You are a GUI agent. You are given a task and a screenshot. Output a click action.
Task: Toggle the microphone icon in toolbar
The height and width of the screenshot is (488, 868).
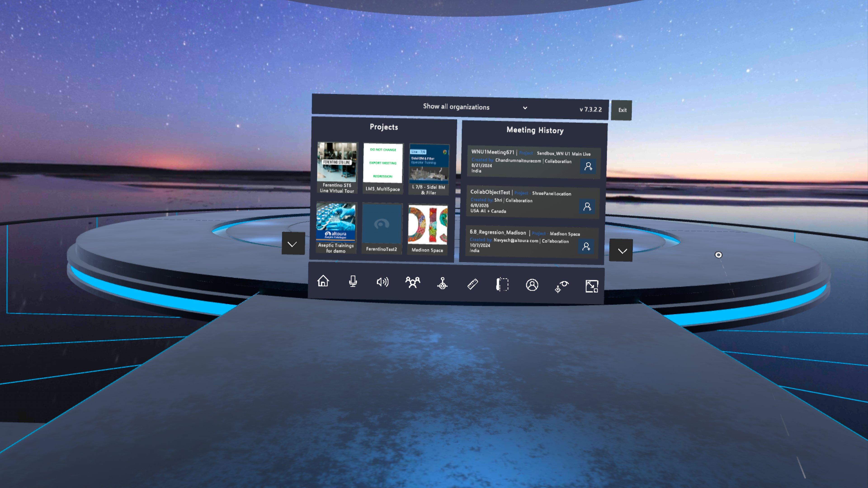[353, 281]
